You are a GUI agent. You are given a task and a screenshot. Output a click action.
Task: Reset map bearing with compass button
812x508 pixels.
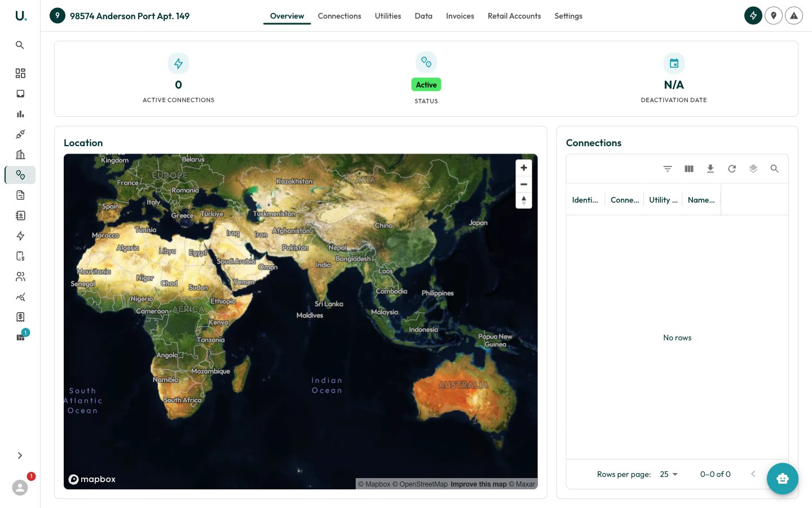click(524, 200)
